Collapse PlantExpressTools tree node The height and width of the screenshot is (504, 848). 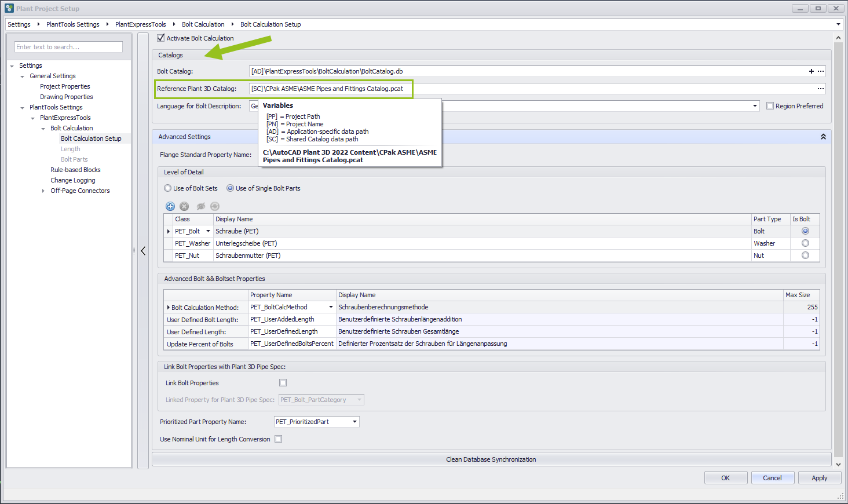(33, 118)
